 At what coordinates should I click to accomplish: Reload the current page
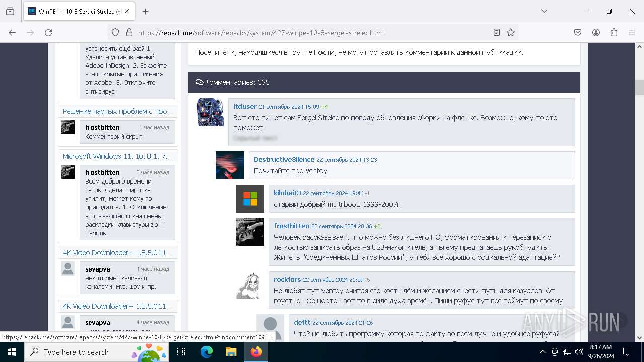coord(48,32)
